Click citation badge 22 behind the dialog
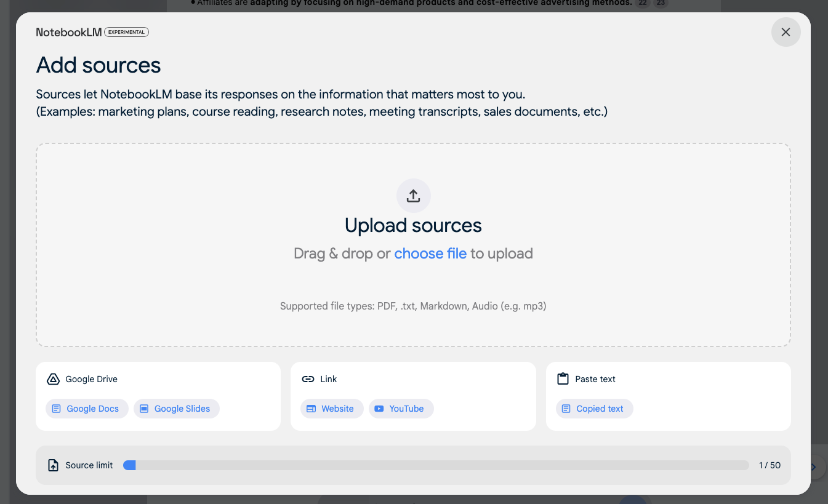The width and height of the screenshot is (828, 504). [x=643, y=3]
